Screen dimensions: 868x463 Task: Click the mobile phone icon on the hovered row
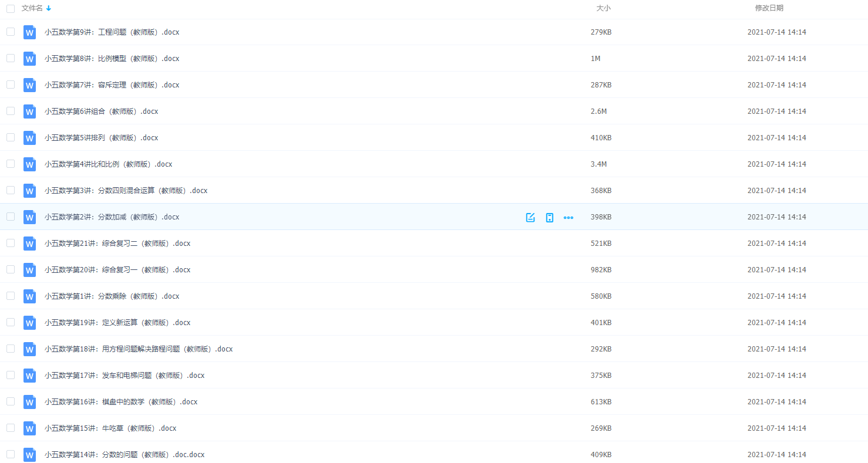tap(550, 218)
